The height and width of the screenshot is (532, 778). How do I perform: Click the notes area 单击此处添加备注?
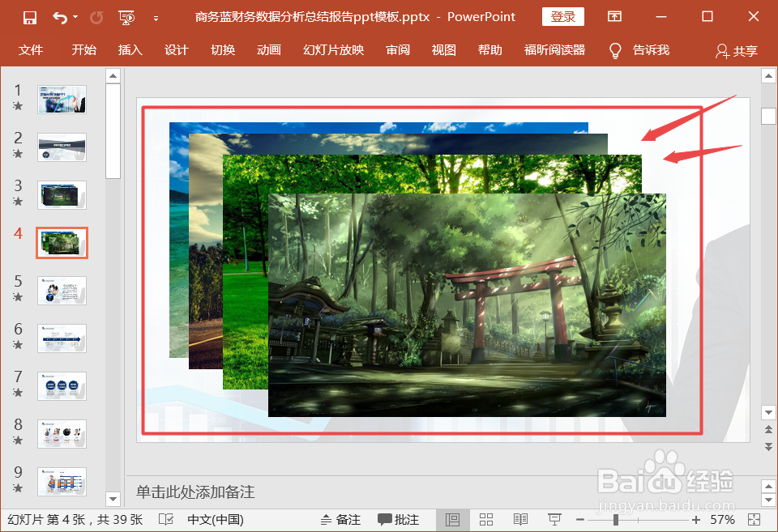(x=195, y=492)
